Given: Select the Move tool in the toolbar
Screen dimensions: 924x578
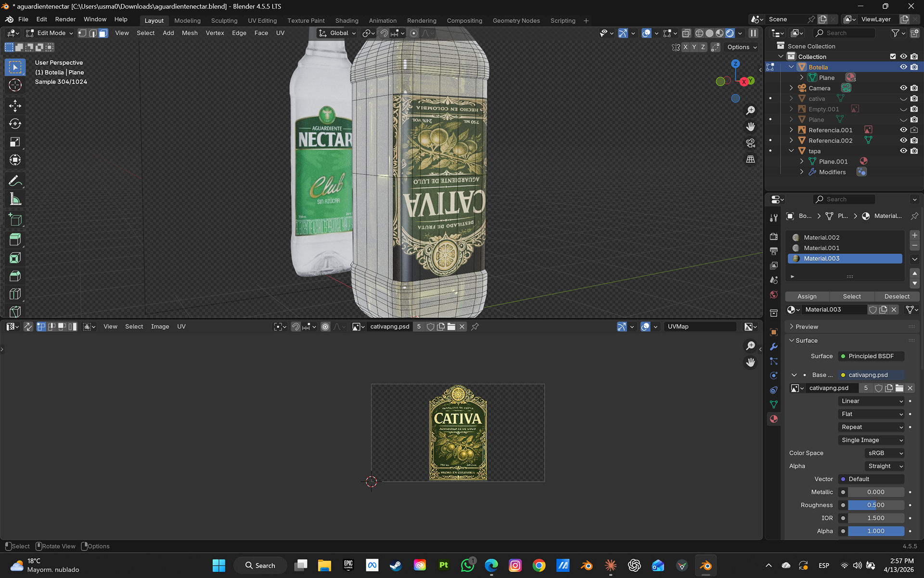Looking at the screenshot, I should pos(15,105).
